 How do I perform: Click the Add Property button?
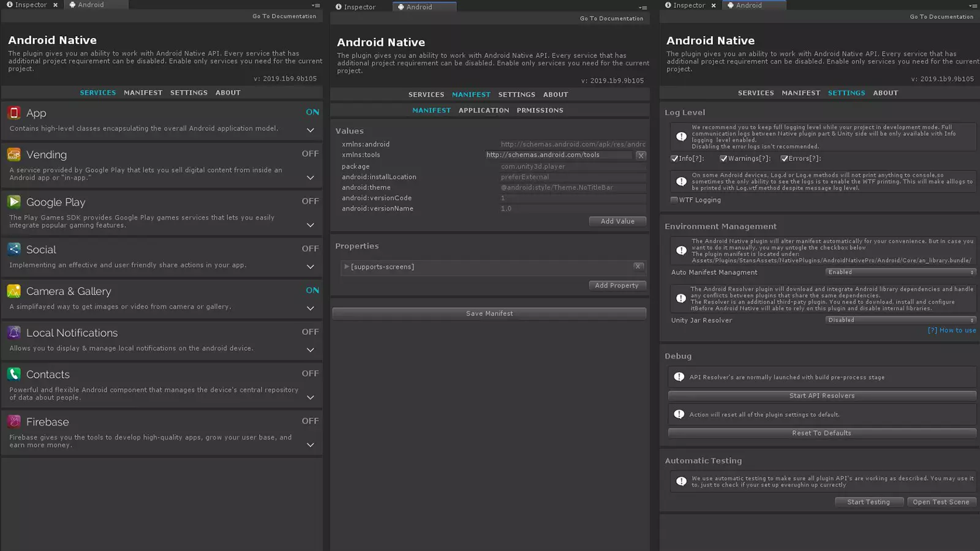[x=617, y=286]
